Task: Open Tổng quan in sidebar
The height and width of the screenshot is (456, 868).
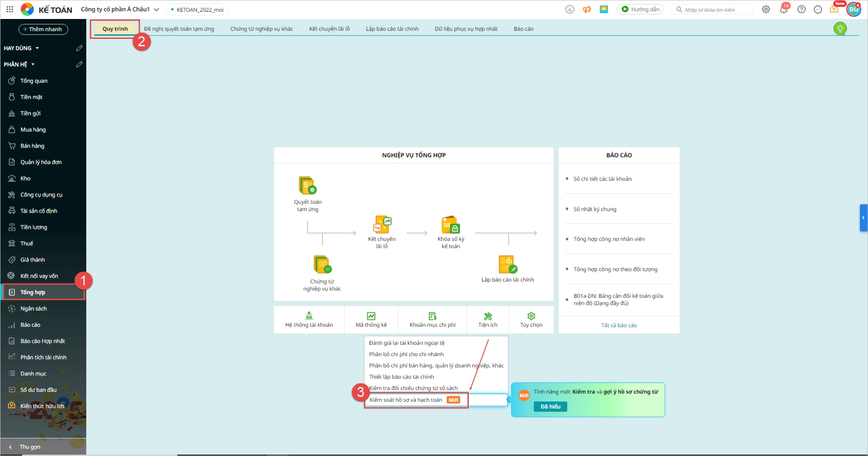Action: click(43, 81)
